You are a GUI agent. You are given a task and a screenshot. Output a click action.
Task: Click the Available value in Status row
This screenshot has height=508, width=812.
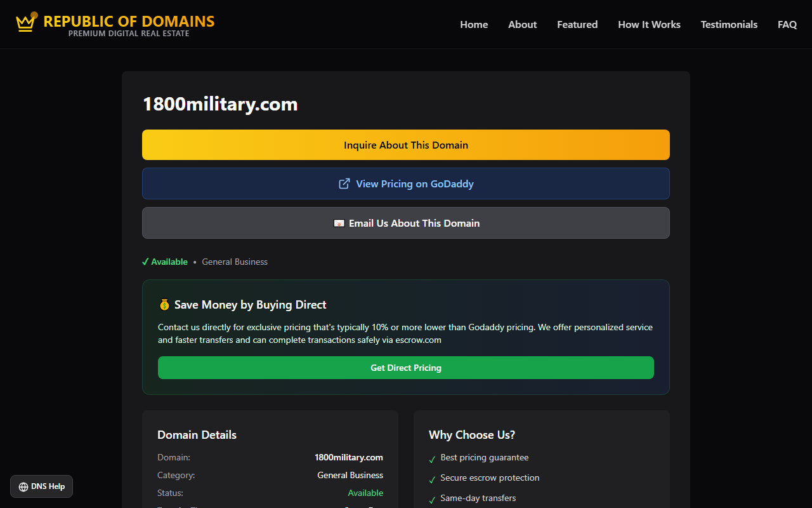[365, 493]
